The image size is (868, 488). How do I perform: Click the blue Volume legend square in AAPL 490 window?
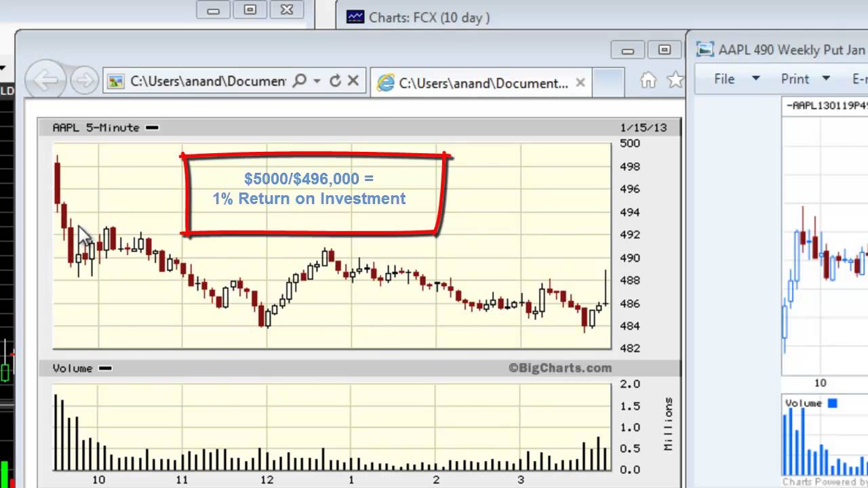pyautogui.click(x=833, y=403)
